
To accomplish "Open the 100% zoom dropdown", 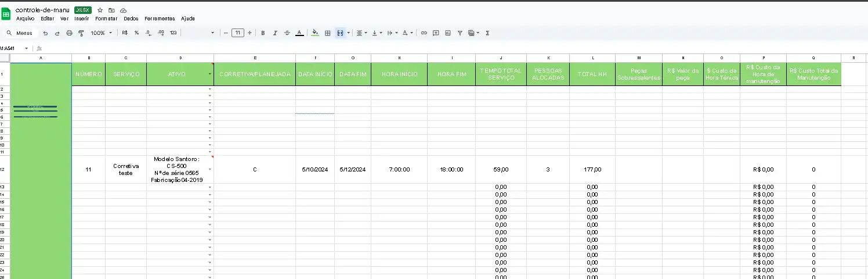I will [x=102, y=33].
